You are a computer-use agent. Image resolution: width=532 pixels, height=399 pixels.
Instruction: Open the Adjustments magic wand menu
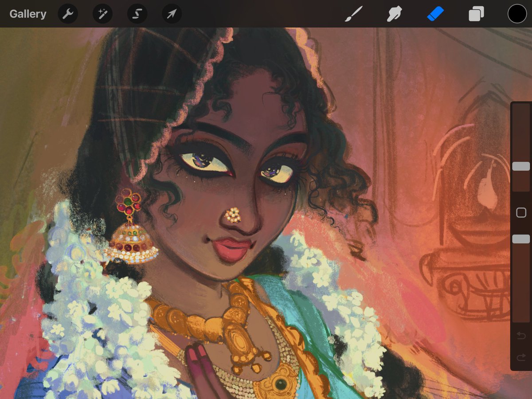coord(102,14)
